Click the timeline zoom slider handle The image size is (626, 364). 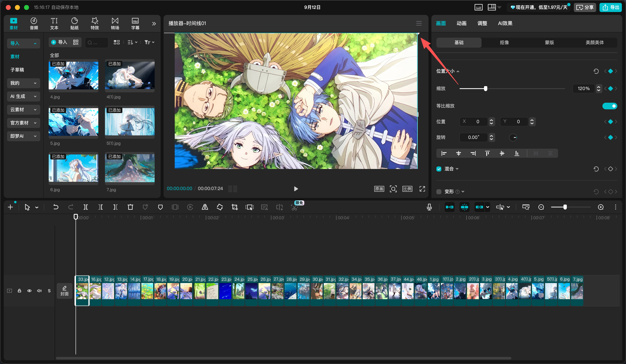pos(565,207)
